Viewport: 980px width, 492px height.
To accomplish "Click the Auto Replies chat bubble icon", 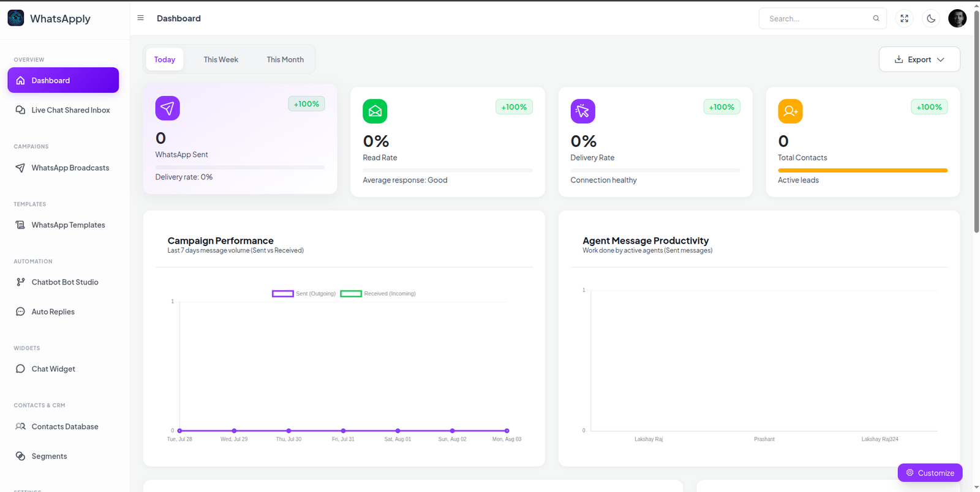I will (x=20, y=311).
